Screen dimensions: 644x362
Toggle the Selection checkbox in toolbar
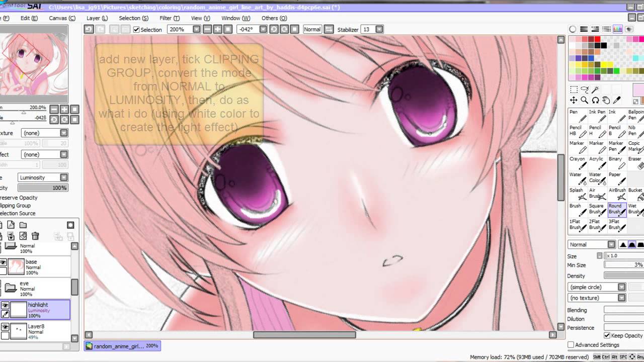(x=136, y=30)
